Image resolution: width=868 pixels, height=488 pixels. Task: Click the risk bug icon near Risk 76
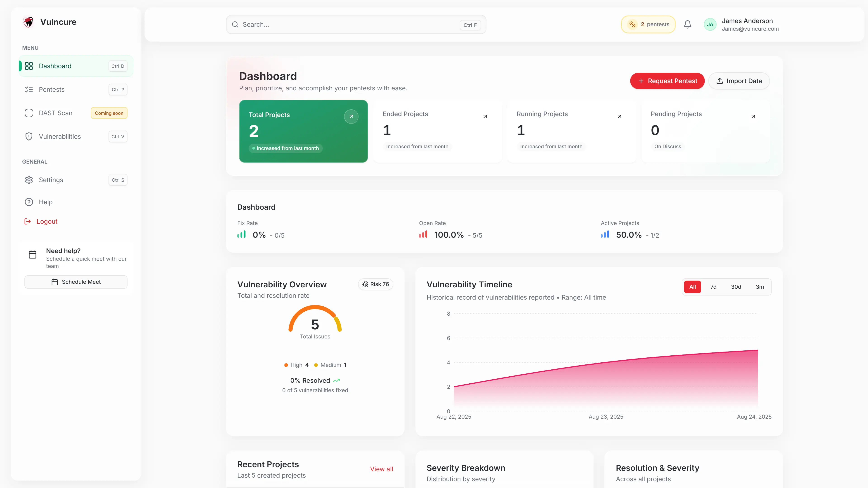click(x=366, y=284)
